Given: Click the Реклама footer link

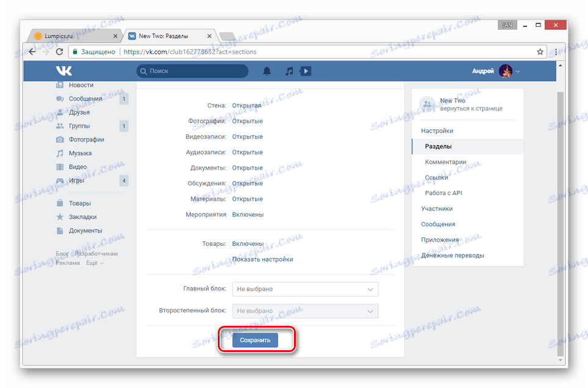Looking at the screenshot, I should pos(68,263).
